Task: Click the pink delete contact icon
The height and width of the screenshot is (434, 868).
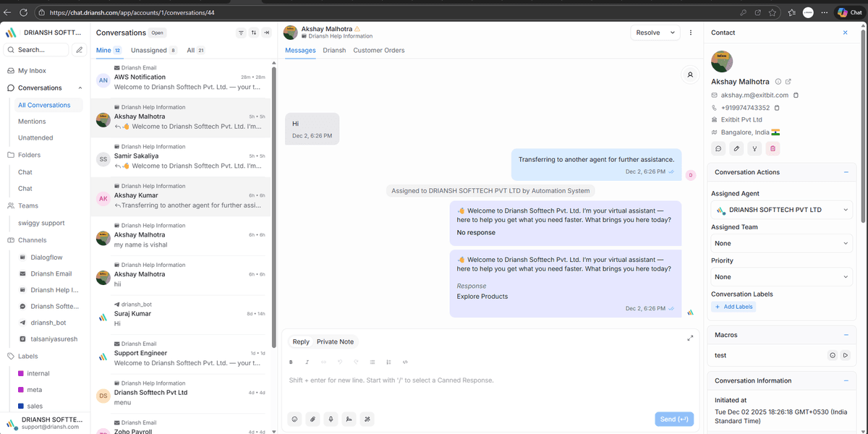Action: (773, 148)
